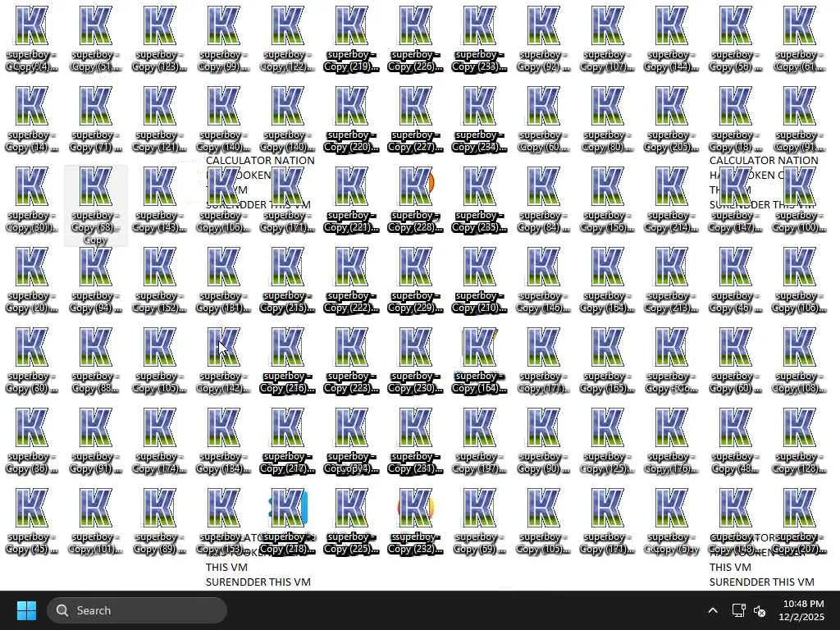Select the superboy - Copy (233) desktop icon

click(479, 39)
